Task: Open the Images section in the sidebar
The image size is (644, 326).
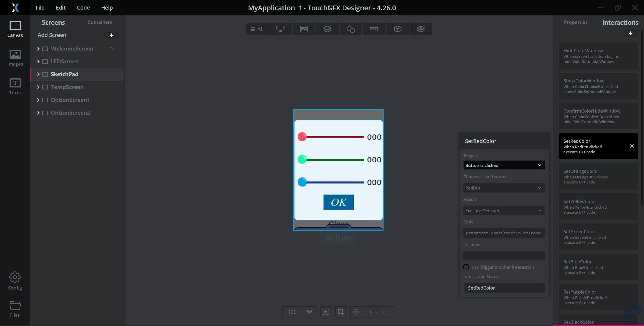Action: 15,58
